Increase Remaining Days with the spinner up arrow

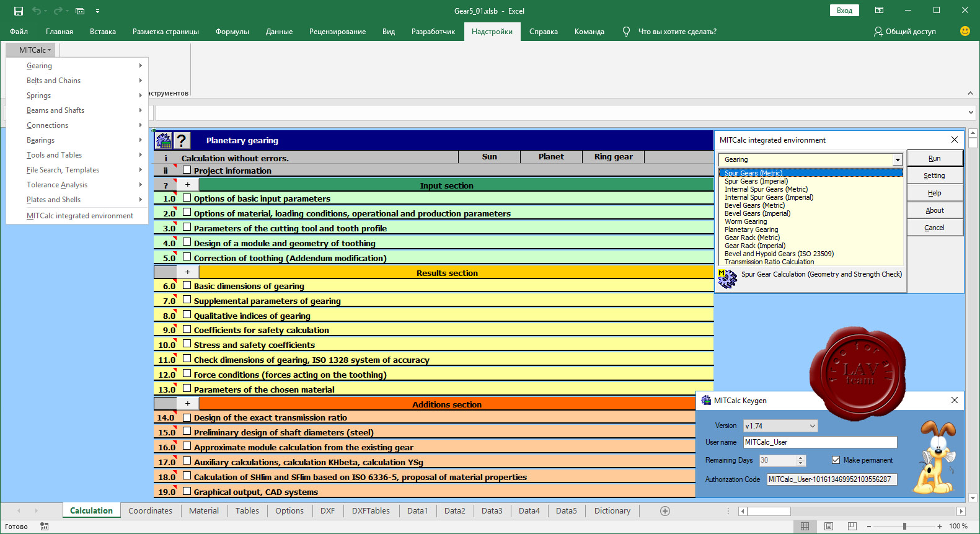tap(801, 458)
